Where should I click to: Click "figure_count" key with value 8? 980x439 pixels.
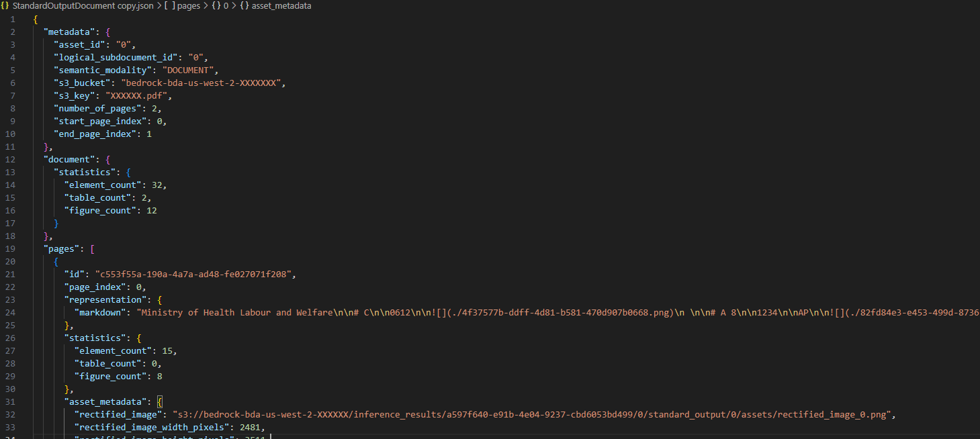tap(110, 376)
